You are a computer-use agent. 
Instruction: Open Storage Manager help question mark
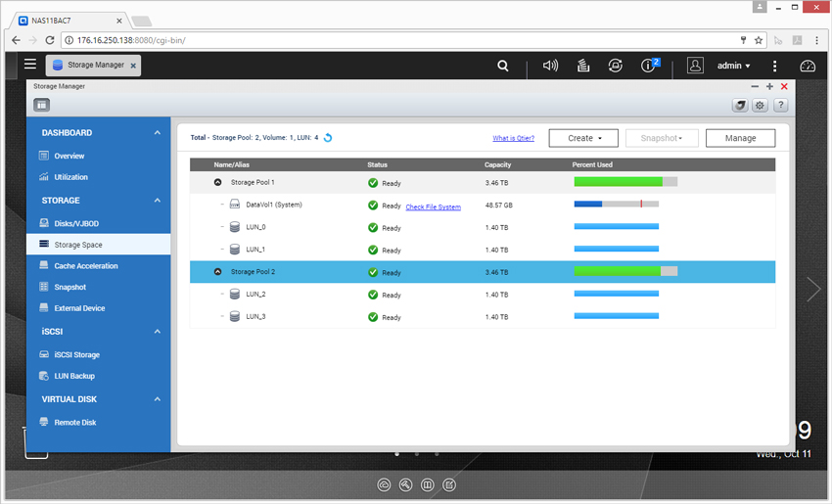tap(780, 105)
